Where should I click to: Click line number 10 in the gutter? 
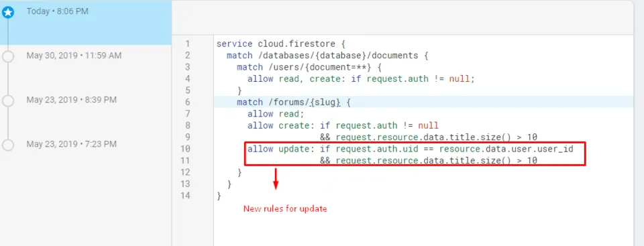coord(185,149)
